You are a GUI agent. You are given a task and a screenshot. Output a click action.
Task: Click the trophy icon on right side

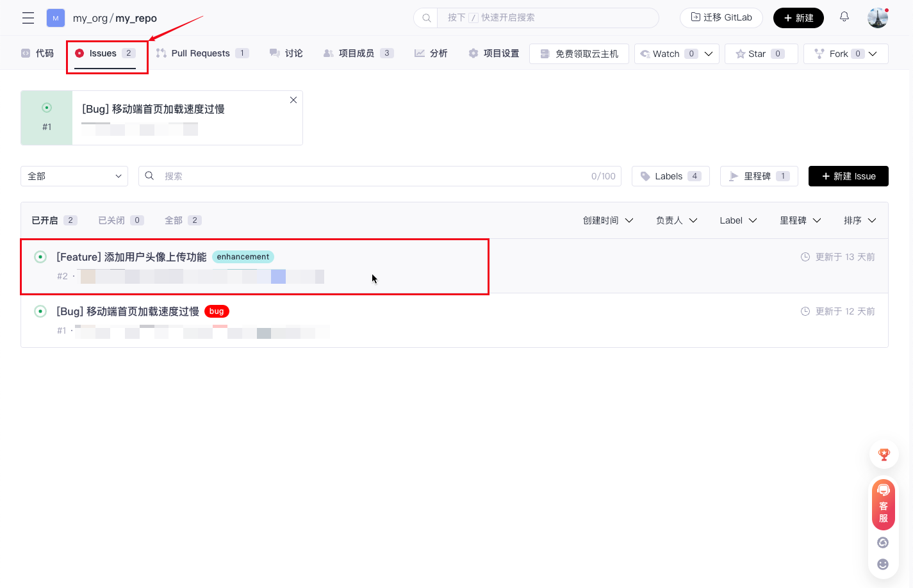pos(884,455)
